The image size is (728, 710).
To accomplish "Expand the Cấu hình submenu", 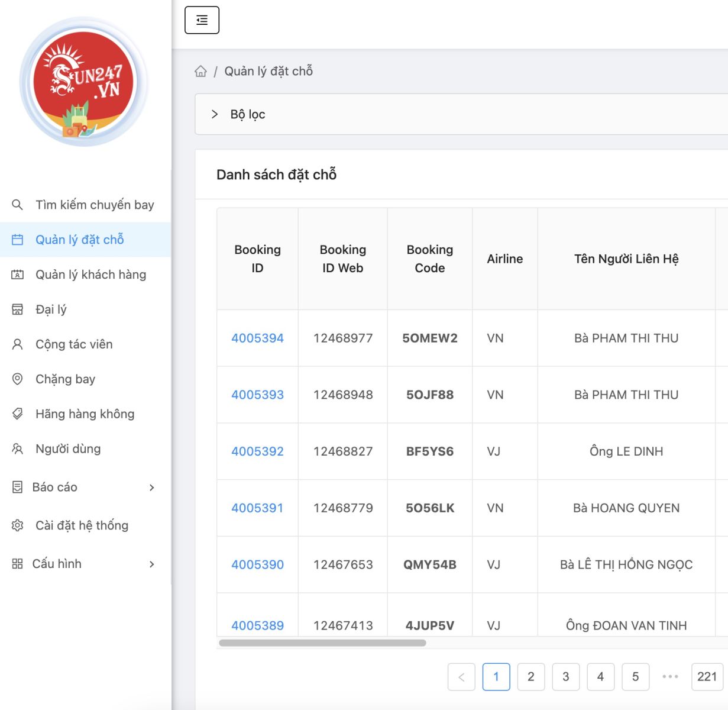I will pos(151,564).
